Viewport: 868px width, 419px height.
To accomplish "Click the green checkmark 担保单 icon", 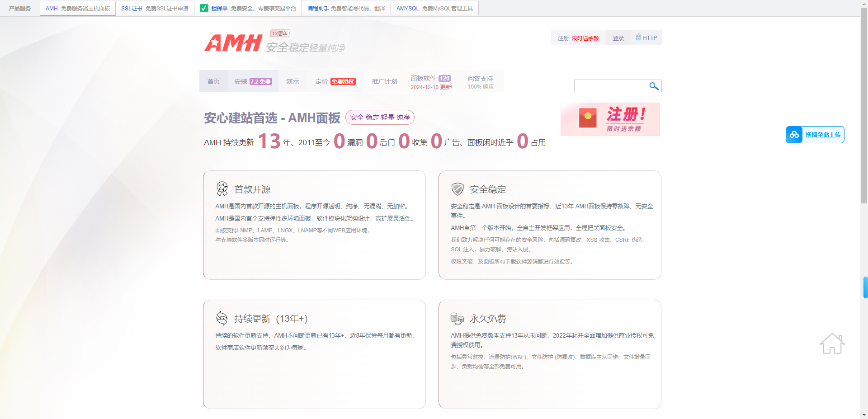I will tap(204, 8).
